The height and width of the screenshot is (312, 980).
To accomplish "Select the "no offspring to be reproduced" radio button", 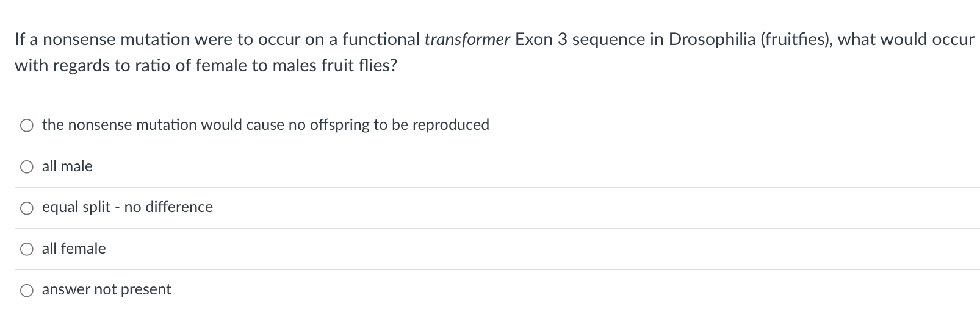I will coord(26,126).
